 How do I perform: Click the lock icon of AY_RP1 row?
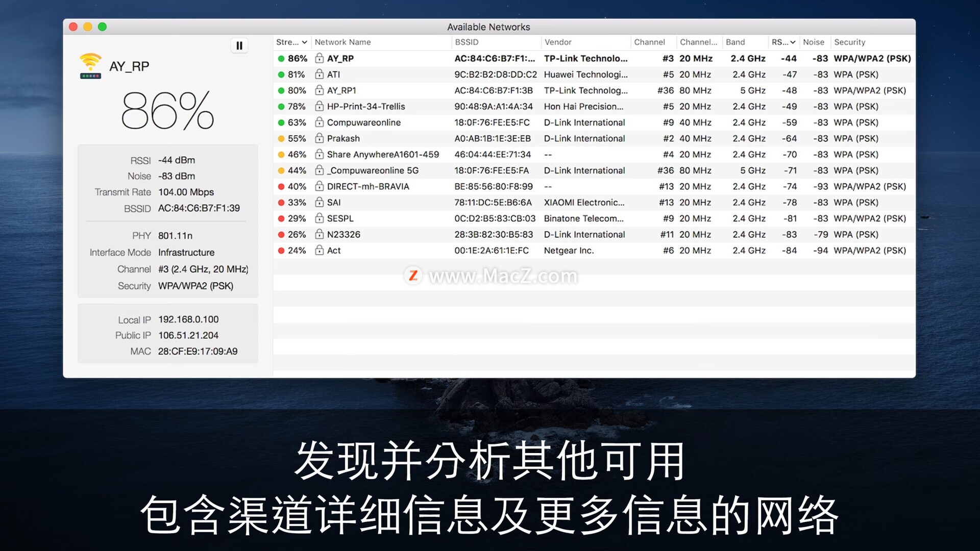(x=320, y=90)
